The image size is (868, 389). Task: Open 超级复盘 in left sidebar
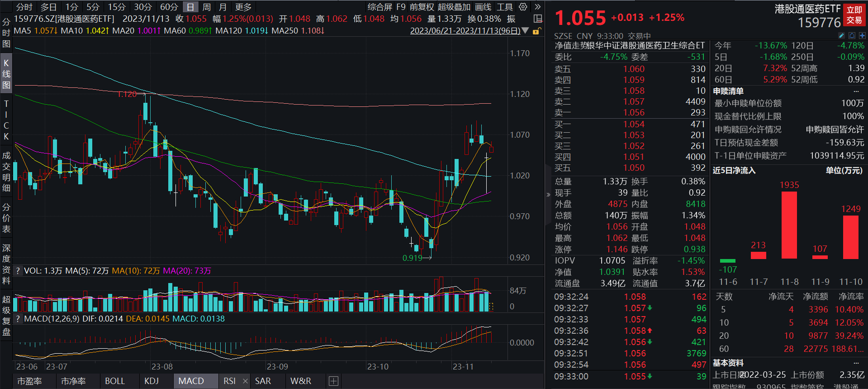click(6, 316)
